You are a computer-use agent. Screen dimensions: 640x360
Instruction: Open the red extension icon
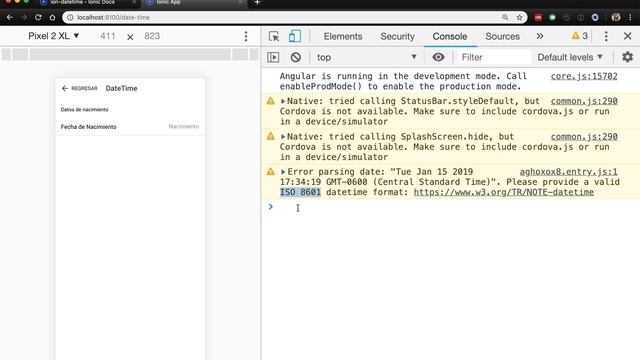(x=538, y=18)
